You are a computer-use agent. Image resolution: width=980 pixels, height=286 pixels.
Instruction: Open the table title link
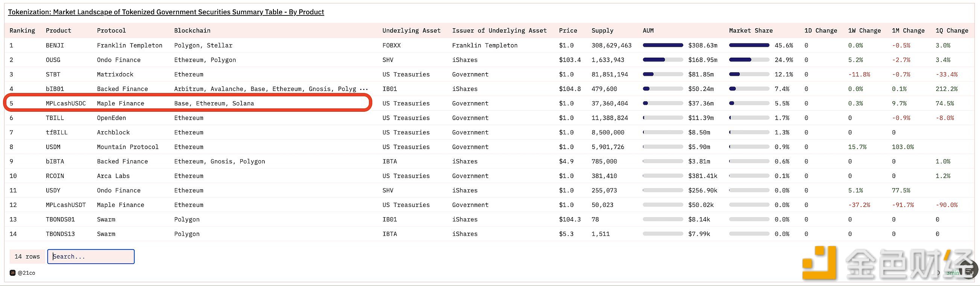tap(166, 12)
